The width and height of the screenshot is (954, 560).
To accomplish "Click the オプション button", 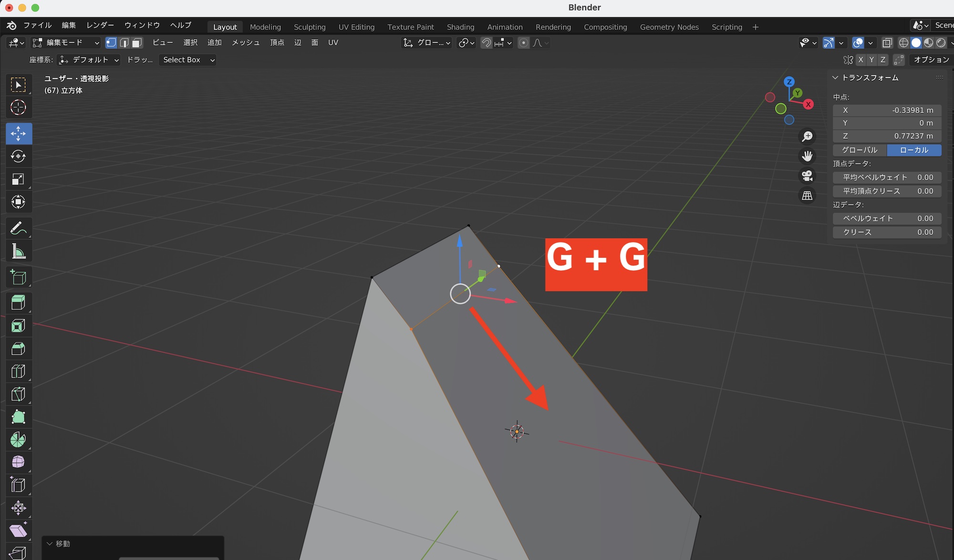I will 931,60.
